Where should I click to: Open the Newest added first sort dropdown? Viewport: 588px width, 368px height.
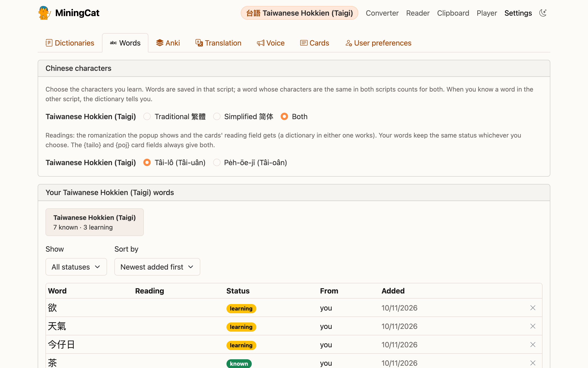157,267
